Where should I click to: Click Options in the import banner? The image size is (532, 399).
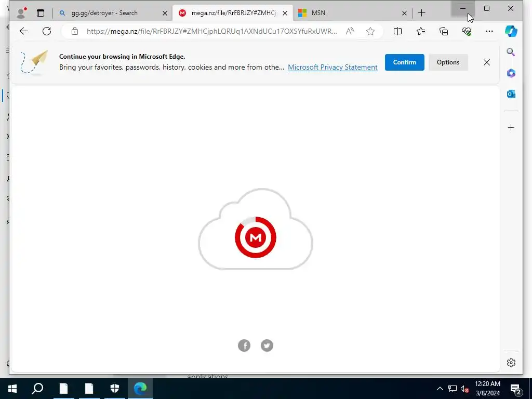point(448,62)
